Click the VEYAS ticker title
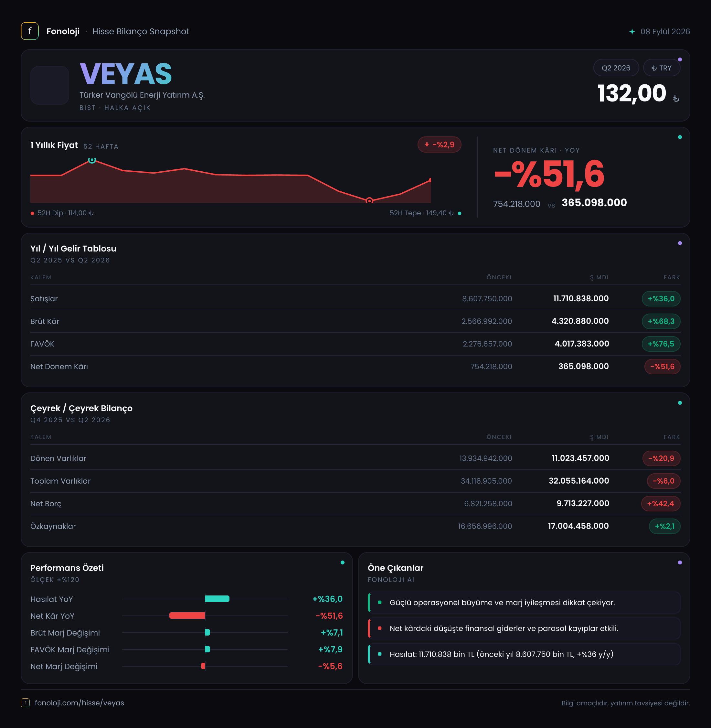711x728 pixels. tap(126, 74)
